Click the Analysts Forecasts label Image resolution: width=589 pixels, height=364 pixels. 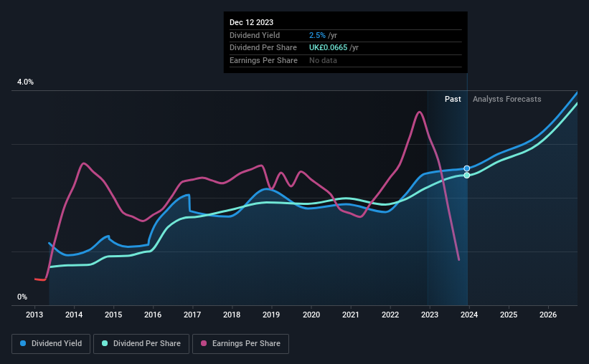pos(506,99)
